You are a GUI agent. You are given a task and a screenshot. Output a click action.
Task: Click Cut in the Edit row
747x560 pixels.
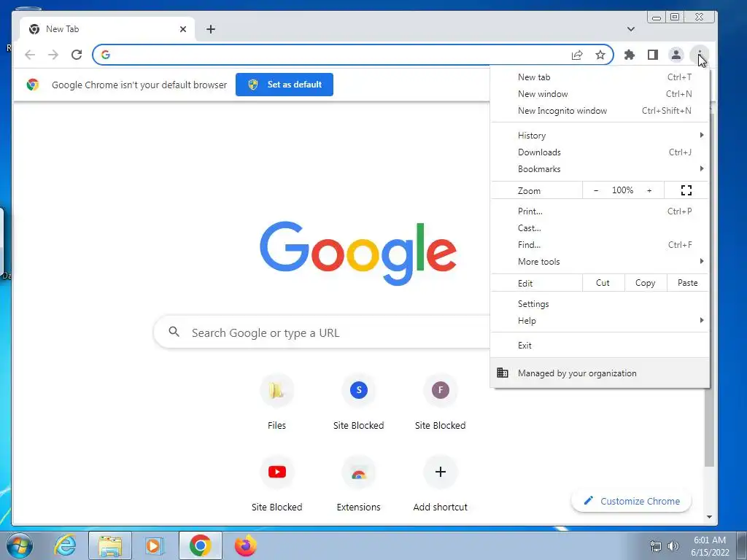tap(603, 283)
